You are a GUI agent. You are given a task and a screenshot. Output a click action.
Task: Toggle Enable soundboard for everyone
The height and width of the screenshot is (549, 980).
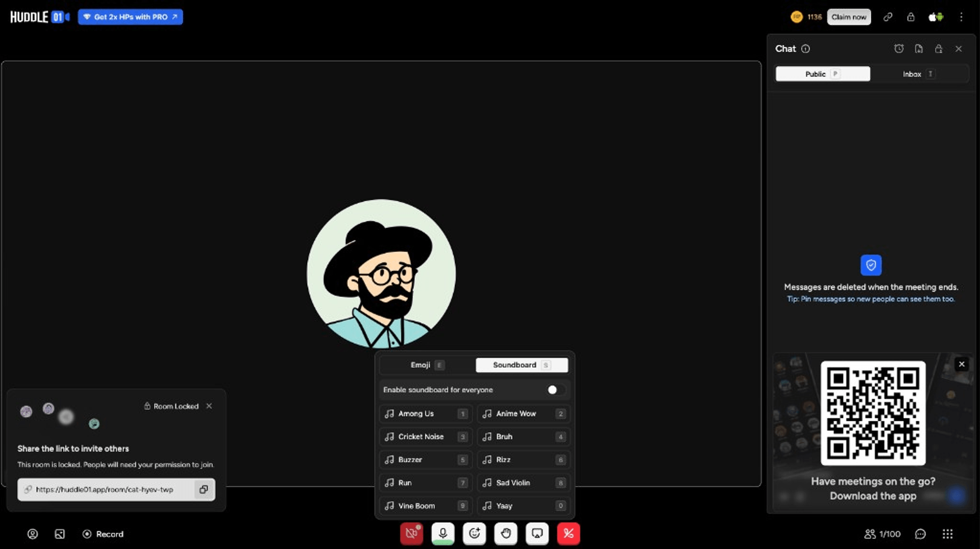pos(556,390)
